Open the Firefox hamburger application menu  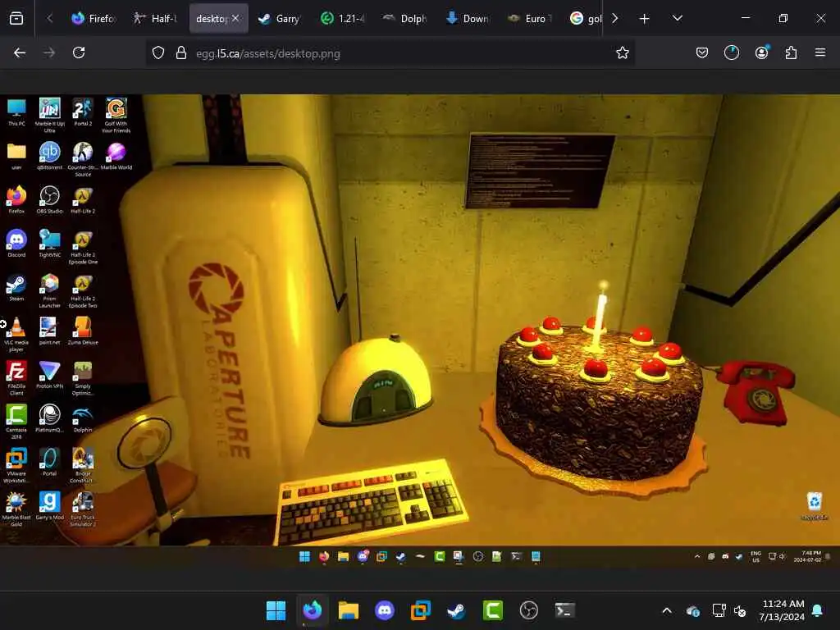(x=819, y=52)
